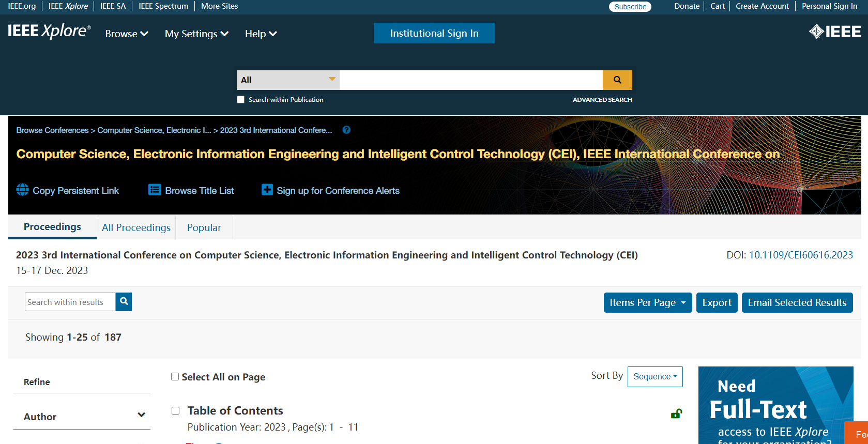The width and height of the screenshot is (868, 444).
Task: Open More Sites menu
Action: pyautogui.click(x=219, y=6)
